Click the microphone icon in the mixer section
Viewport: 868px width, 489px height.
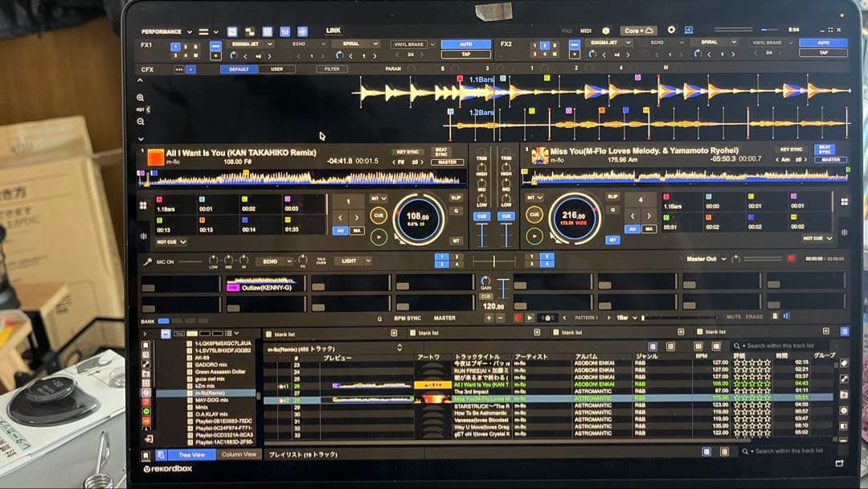tap(148, 261)
